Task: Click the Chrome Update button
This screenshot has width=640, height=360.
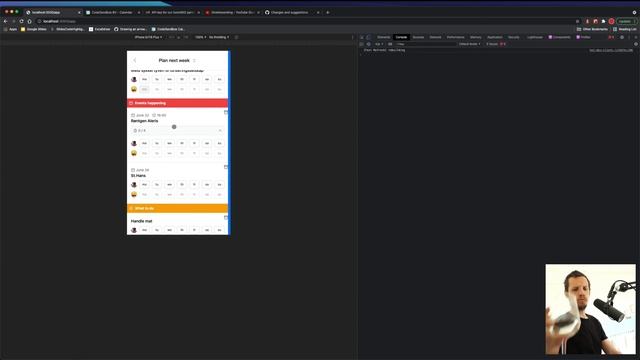Action: [x=626, y=21]
